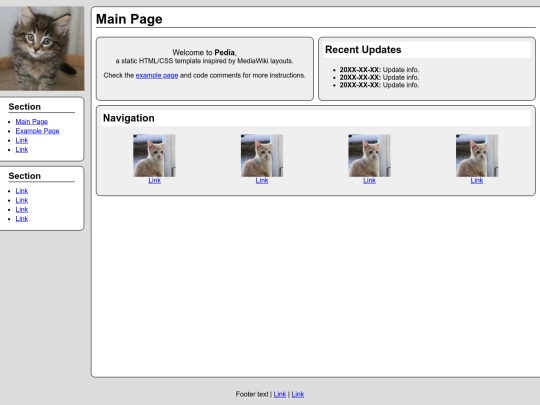
Task: Click the last '20XX-XX-XX: Update info.' entry
Action: tap(379, 85)
